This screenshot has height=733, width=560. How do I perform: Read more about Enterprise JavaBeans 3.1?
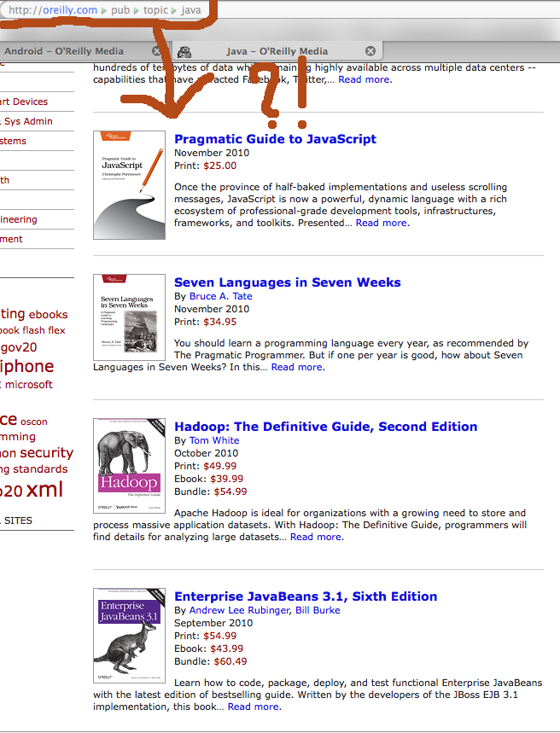click(254, 707)
